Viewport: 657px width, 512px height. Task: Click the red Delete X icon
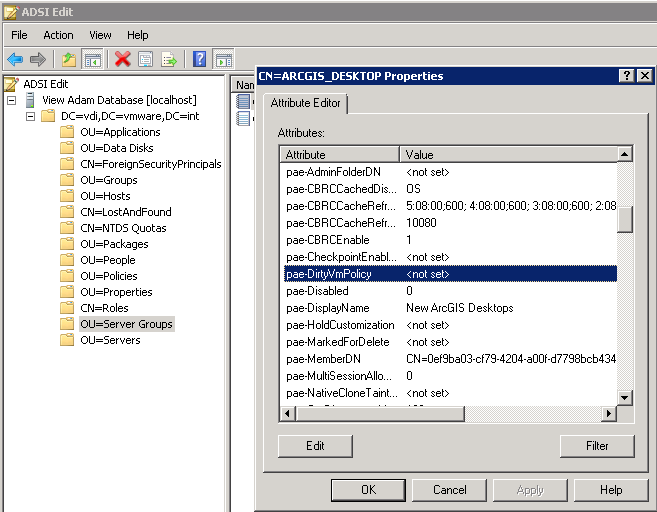(122, 59)
